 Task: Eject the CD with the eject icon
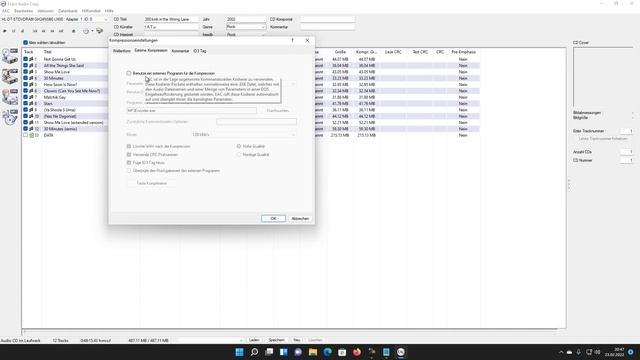[x=73, y=31]
